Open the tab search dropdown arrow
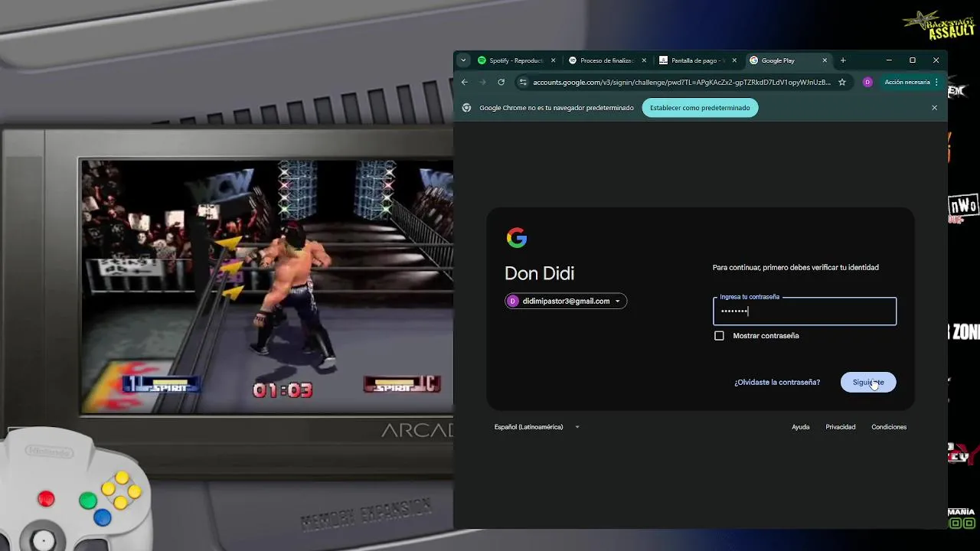 pos(462,60)
